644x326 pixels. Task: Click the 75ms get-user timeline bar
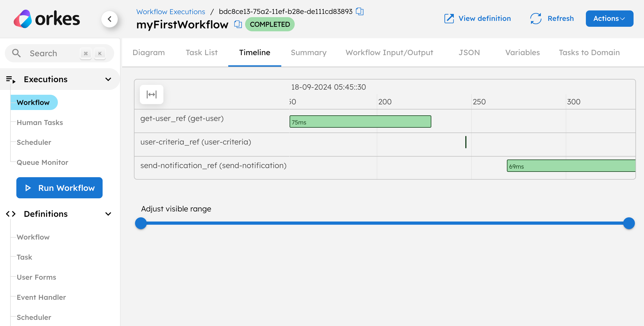[360, 122]
